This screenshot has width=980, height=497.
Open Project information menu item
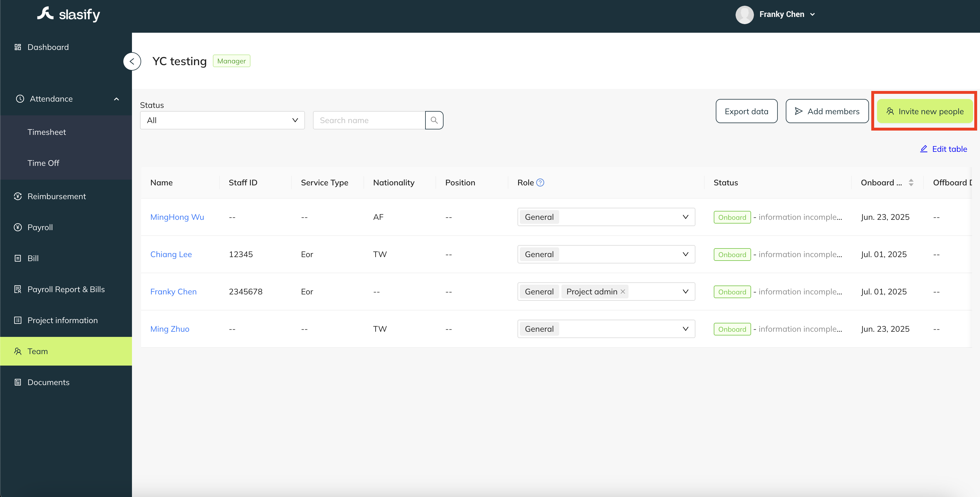coord(66,321)
